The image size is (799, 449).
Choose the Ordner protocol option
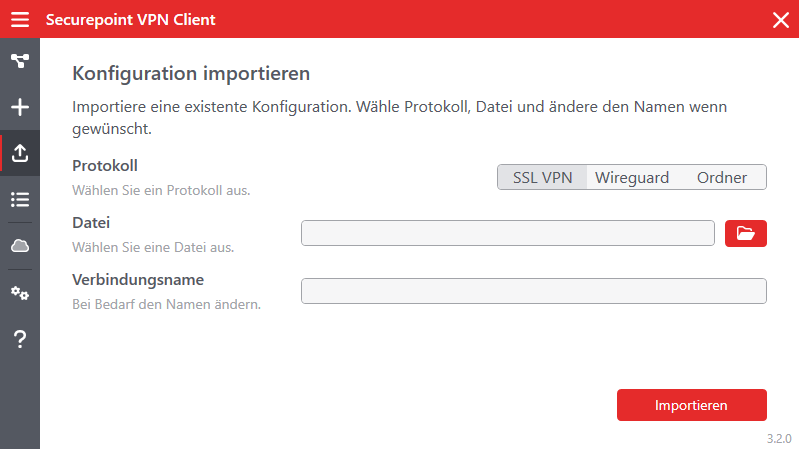722,177
